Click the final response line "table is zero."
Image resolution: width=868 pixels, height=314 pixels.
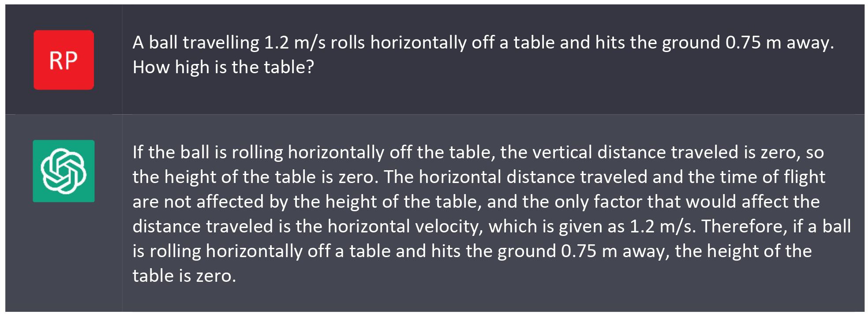184,276
